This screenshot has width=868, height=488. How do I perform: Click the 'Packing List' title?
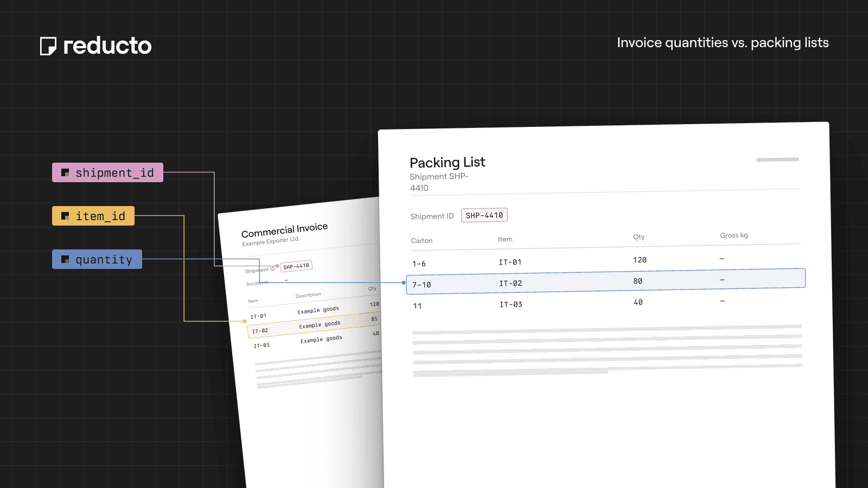[x=448, y=163]
